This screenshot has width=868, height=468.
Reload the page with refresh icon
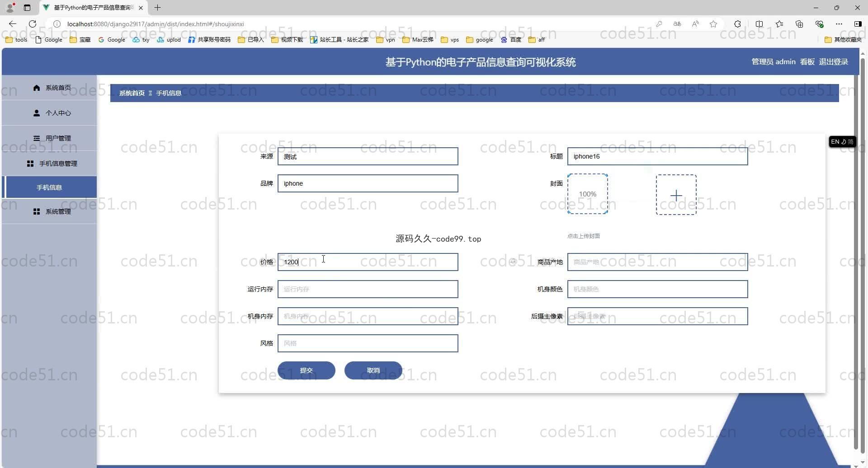33,24
